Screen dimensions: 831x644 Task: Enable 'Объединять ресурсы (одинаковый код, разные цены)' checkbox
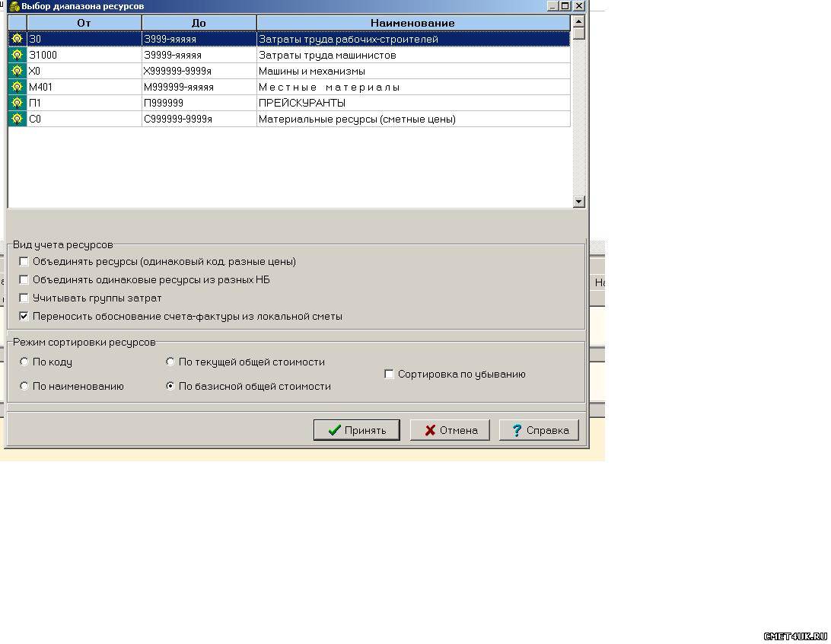tap(24, 261)
